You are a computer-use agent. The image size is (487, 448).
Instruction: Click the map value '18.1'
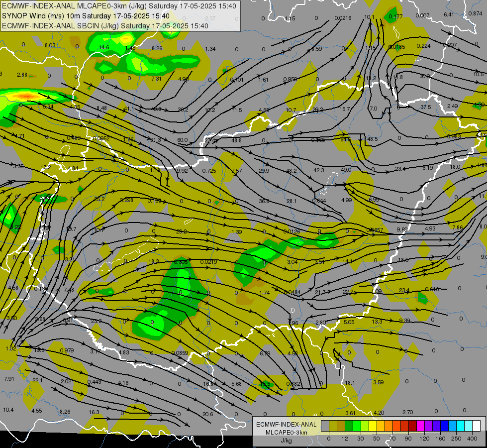(350, 383)
